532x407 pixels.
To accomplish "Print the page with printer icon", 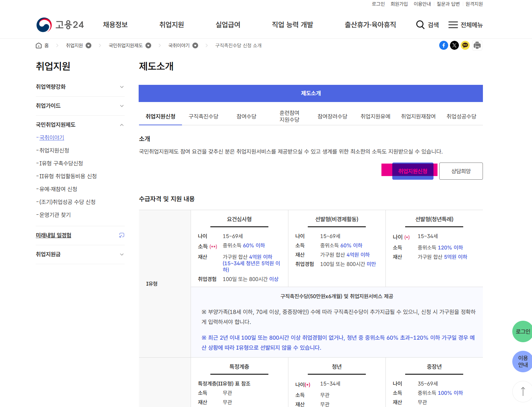I will pos(477,45).
